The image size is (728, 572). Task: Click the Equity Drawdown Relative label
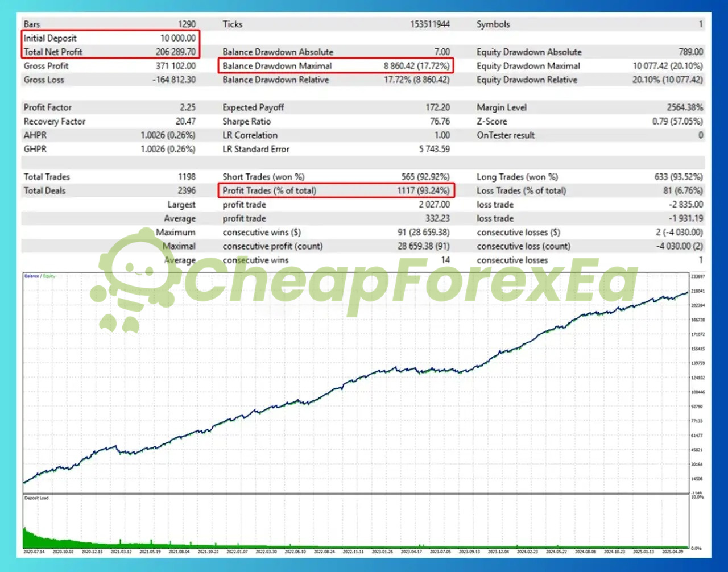[527, 80]
